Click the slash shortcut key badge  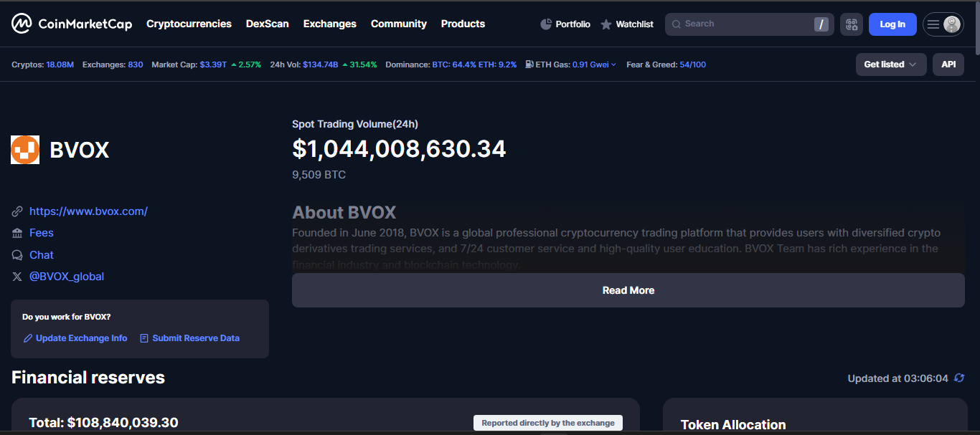(x=821, y=24)
